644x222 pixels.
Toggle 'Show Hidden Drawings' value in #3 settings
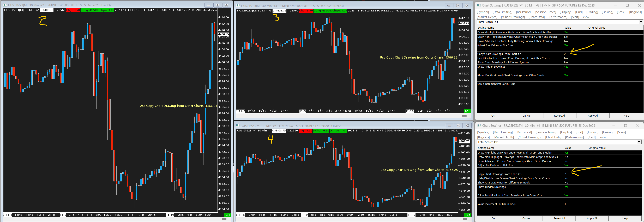click(566, 67)
